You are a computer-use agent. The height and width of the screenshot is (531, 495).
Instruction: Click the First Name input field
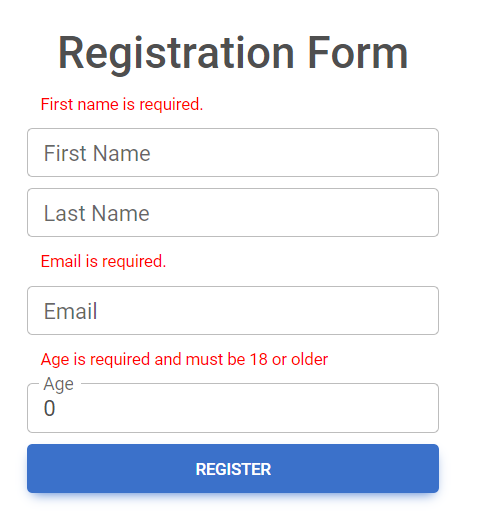(233, 152)
